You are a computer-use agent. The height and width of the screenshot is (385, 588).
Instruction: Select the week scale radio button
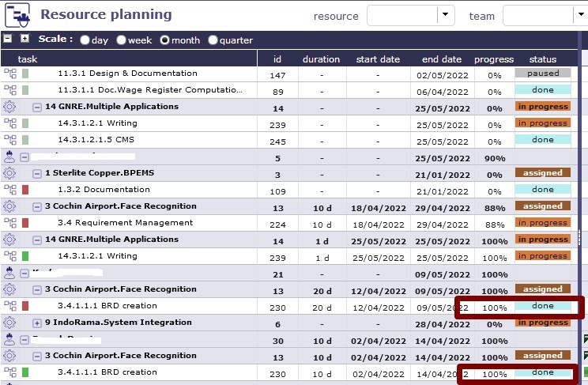pyautogui.click(x=122, y=40)
